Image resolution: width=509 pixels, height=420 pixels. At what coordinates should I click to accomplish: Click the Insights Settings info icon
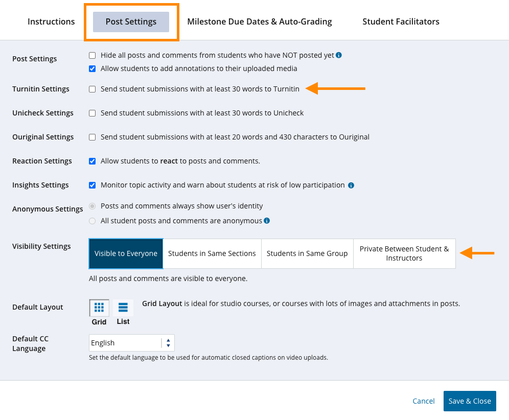(x=351, y=185)
